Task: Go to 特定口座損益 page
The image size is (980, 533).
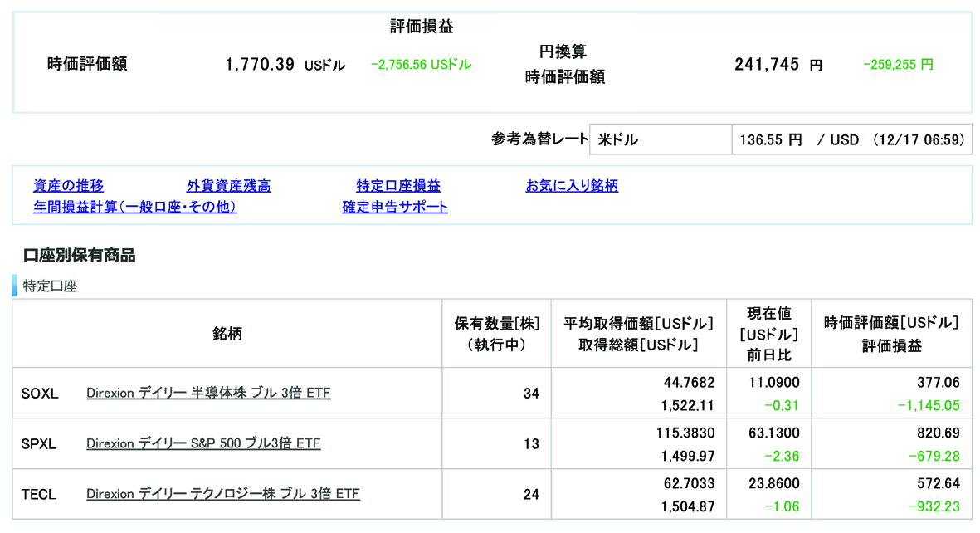Action: [x=398, y=186]
